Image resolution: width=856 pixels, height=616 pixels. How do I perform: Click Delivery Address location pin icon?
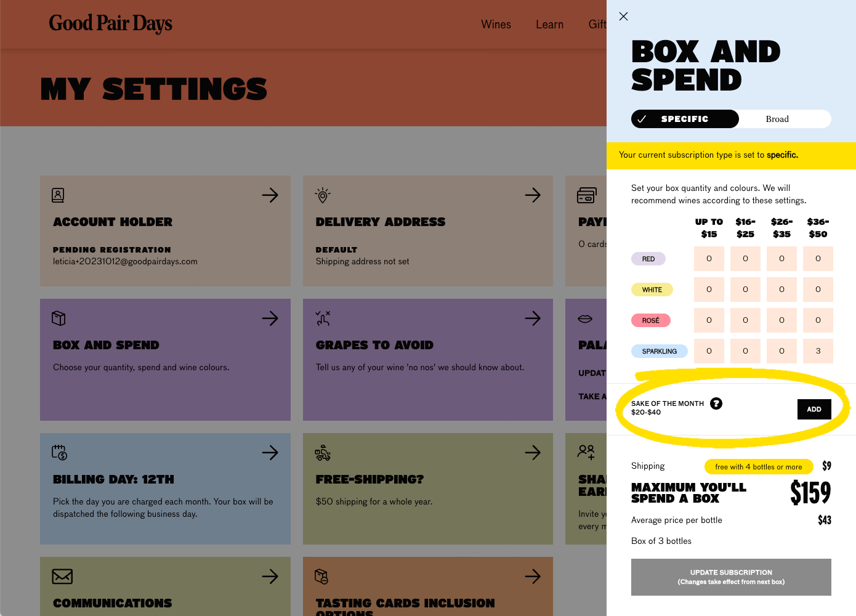(323, 195)
